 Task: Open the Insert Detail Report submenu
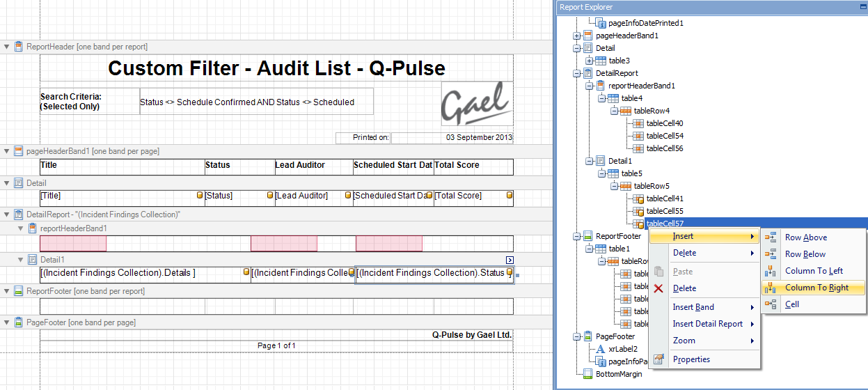tap(705, 324)
